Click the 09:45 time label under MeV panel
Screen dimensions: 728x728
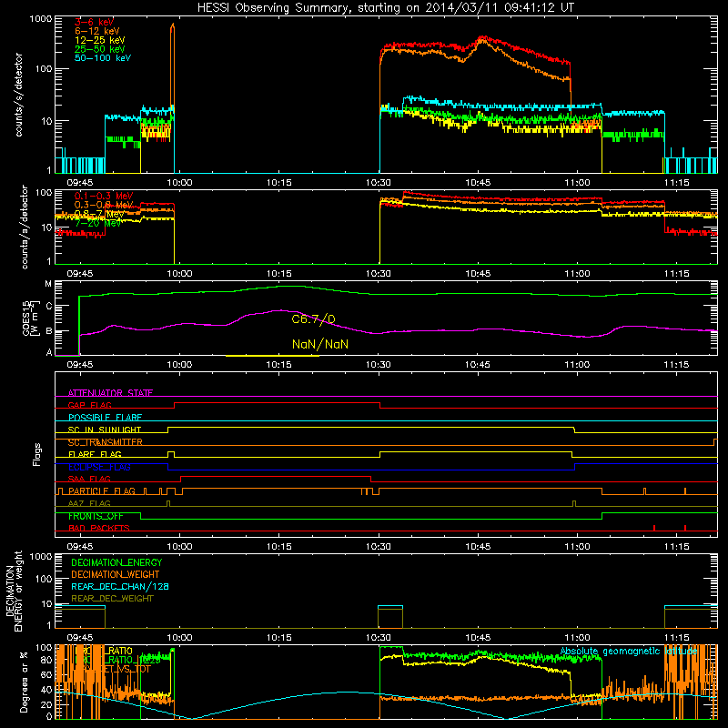coord(80,274)
